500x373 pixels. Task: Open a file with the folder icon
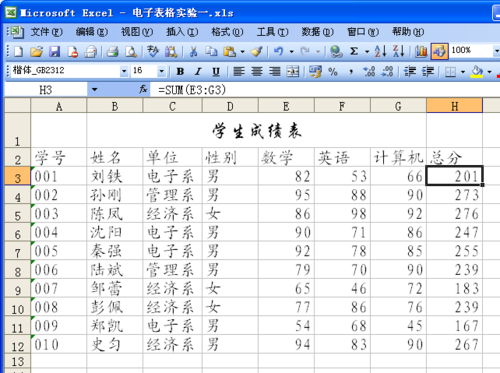(x=37, y=52)
